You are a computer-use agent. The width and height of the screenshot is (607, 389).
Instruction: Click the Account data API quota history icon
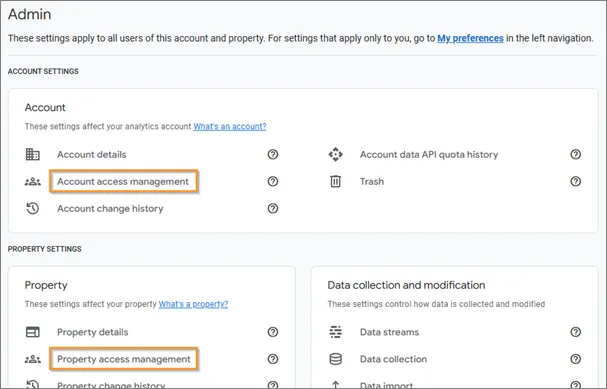click(x=336, y=154)
